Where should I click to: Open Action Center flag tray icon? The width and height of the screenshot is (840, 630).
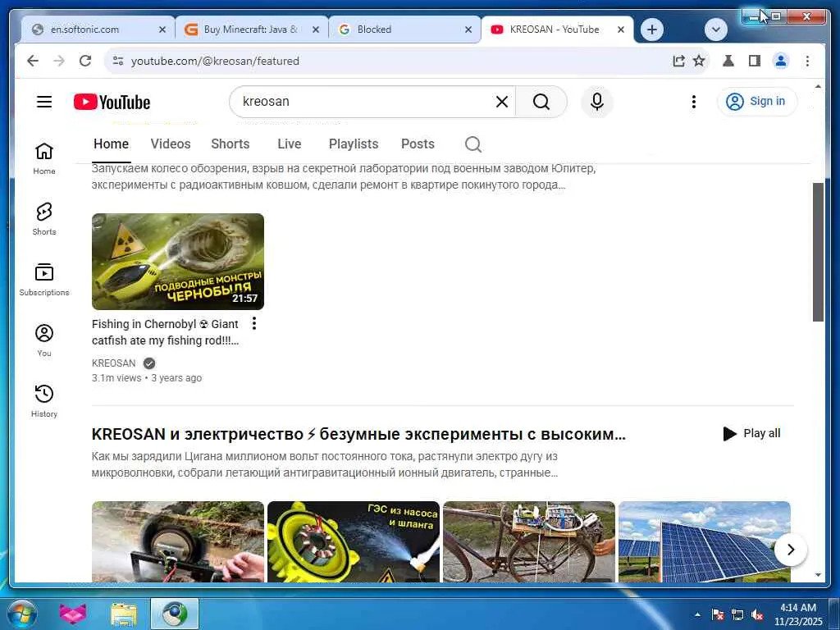[x=717, y=614]
